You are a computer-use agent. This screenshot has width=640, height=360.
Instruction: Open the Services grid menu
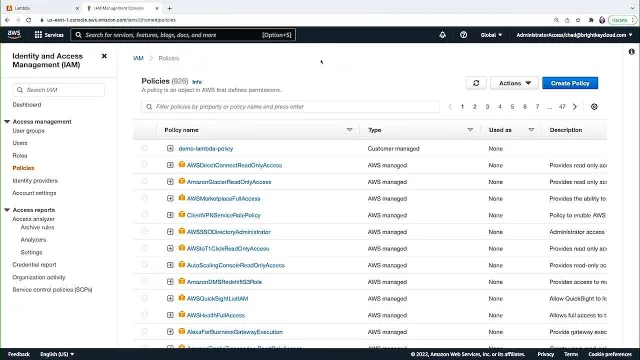pyautogui.click(x=49, y=35)
